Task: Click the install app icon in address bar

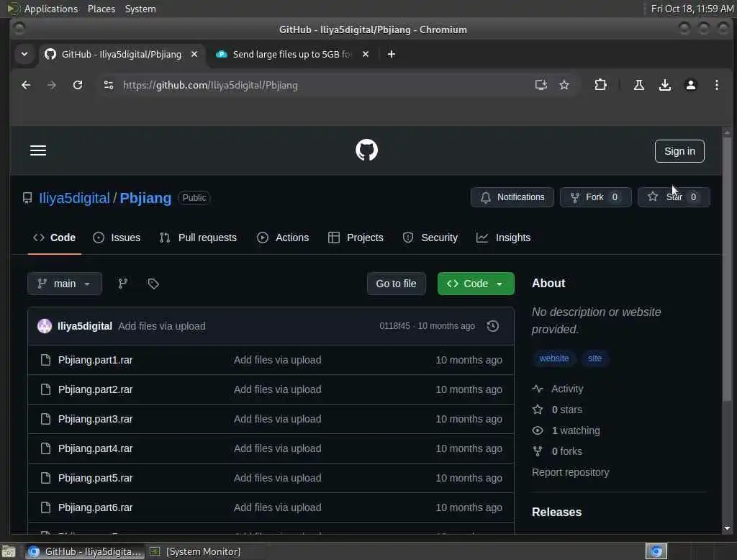Action: (541, 85)
